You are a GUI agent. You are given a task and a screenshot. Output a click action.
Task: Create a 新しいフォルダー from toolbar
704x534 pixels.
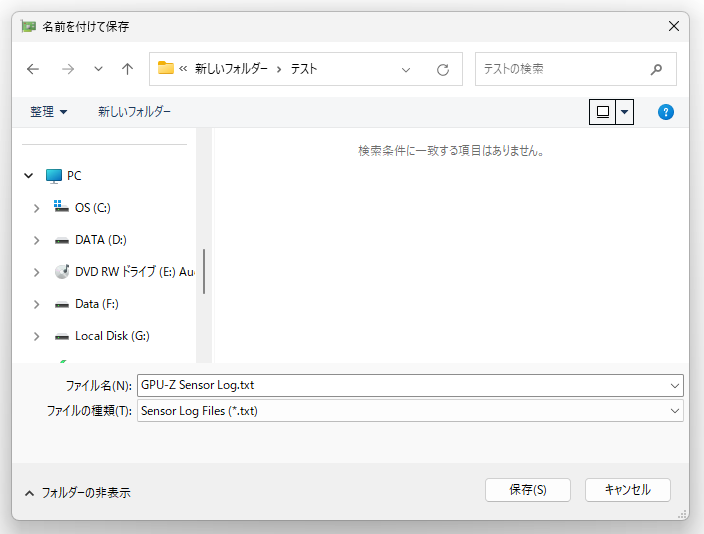(x=134, y=112)
